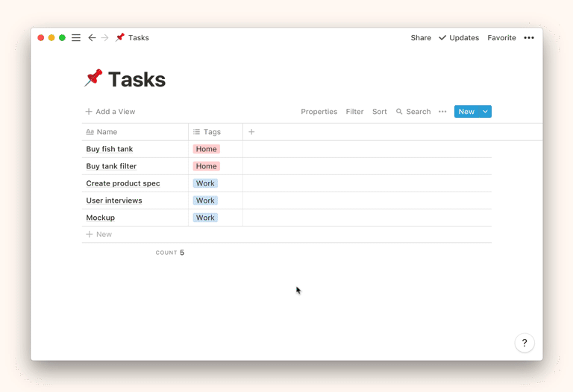
Task: Open the Properties menu
Action: (x=319, y=112)
